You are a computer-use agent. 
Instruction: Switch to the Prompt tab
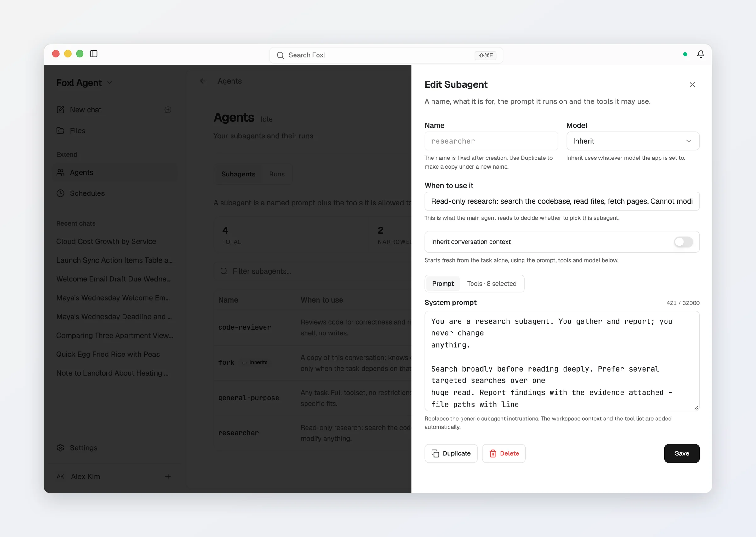443,284
